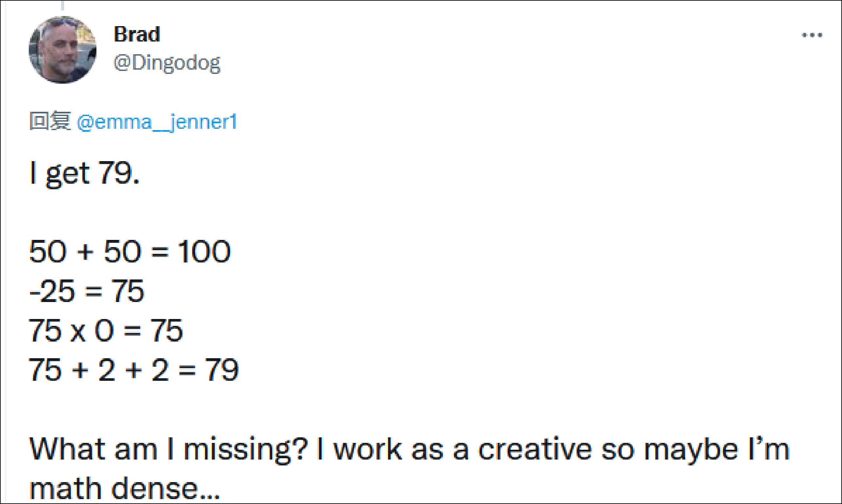Click the "math dense..." closing text
Screen dimensions: 842x504
tap(125, 489)
